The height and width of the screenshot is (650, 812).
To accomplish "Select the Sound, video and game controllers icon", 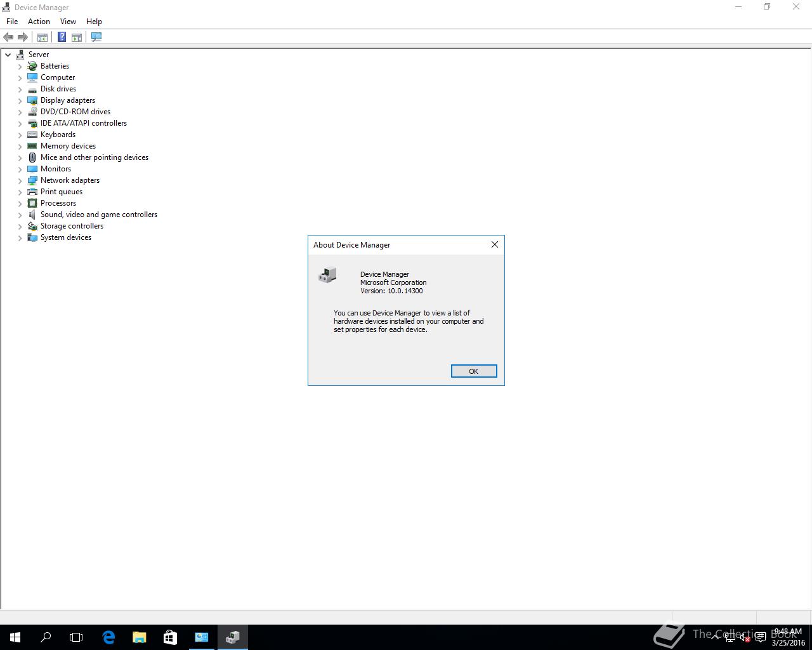I will coord(32,215).
